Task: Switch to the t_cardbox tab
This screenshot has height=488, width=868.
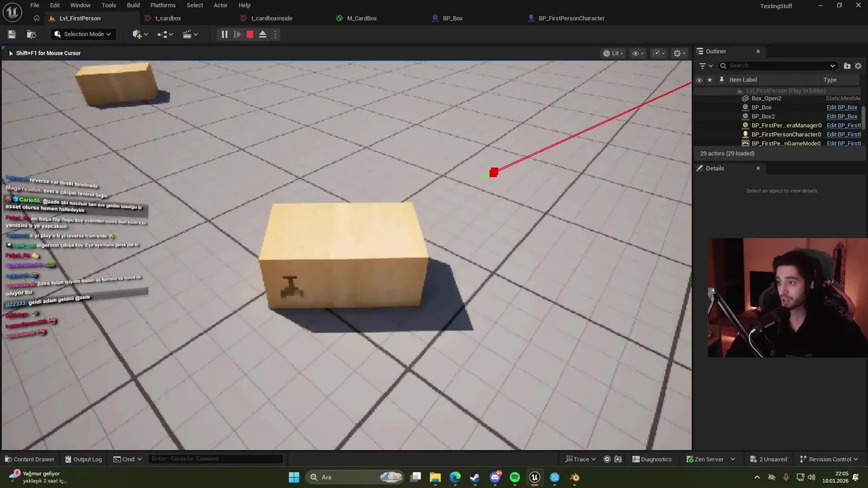Action: [168, 18]
